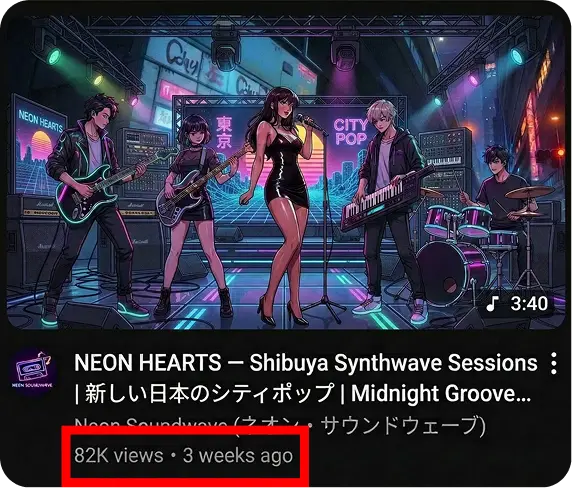This screenshot has height=488, width=572.
Task: Click the Neon Soundwave cassette channel avatar
Action: tap(32, 370)
